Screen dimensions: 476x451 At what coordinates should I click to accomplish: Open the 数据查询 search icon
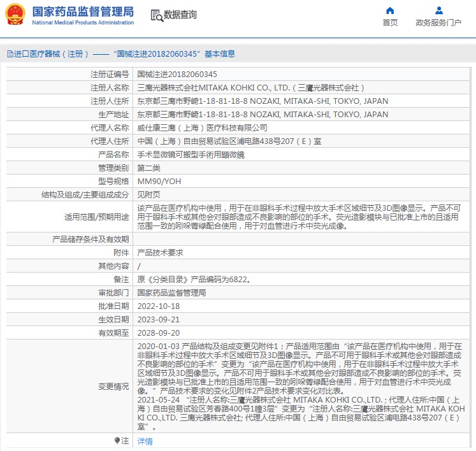click(157, 15)
